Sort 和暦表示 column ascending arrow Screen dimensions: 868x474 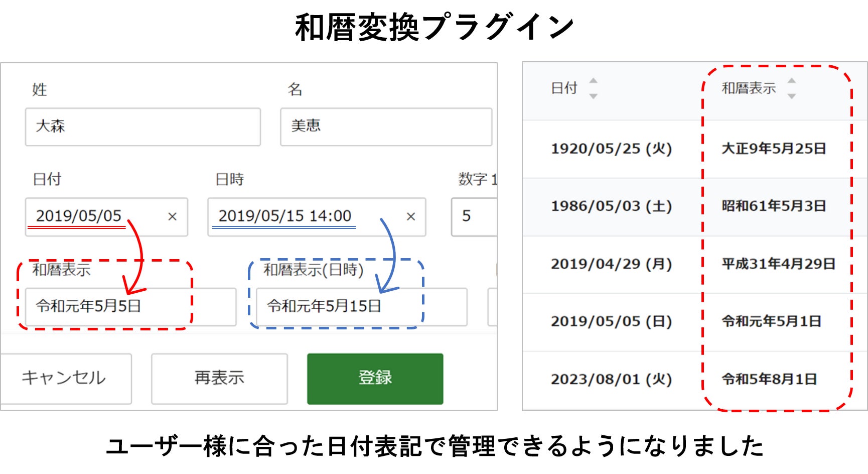coord(791,80)
